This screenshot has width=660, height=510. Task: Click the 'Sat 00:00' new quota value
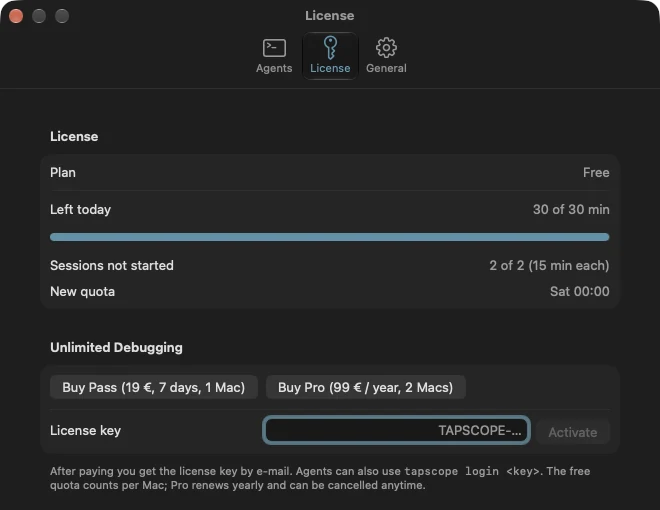pos(580,292)
